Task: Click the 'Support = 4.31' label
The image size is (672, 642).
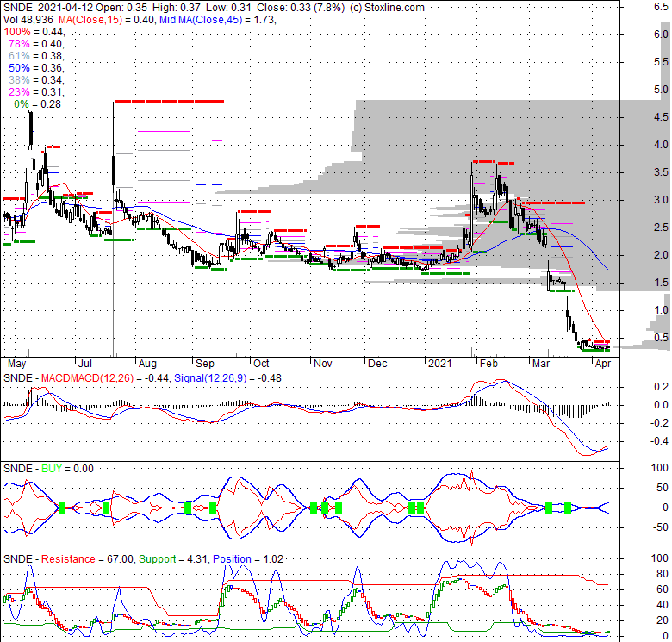Action: coord(173,559)
